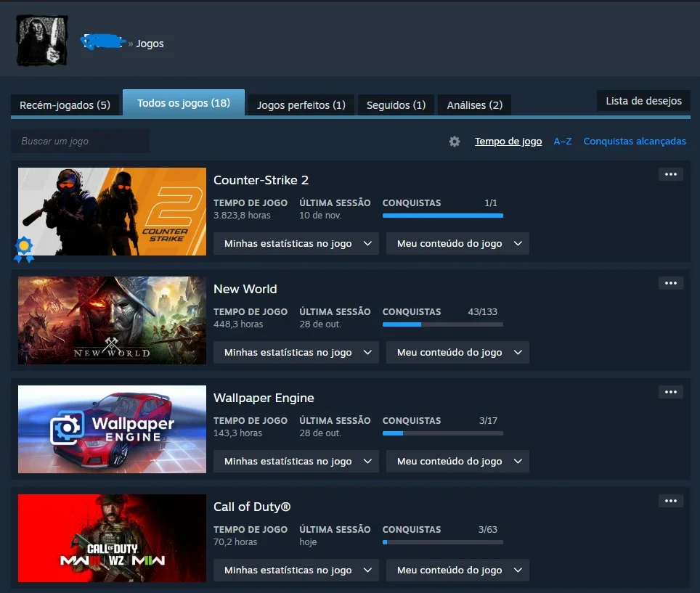Click the 3/63 achievements count

[487, 530]
